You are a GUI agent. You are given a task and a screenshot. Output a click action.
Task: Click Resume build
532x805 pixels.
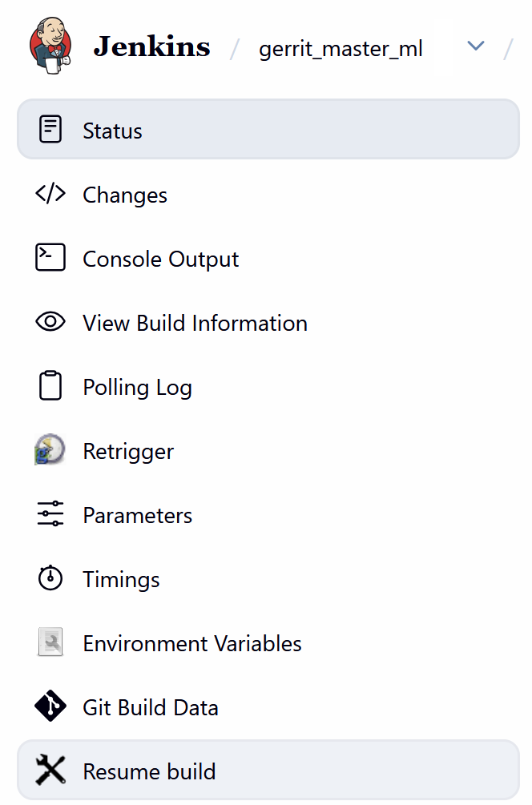click(149, 771)
